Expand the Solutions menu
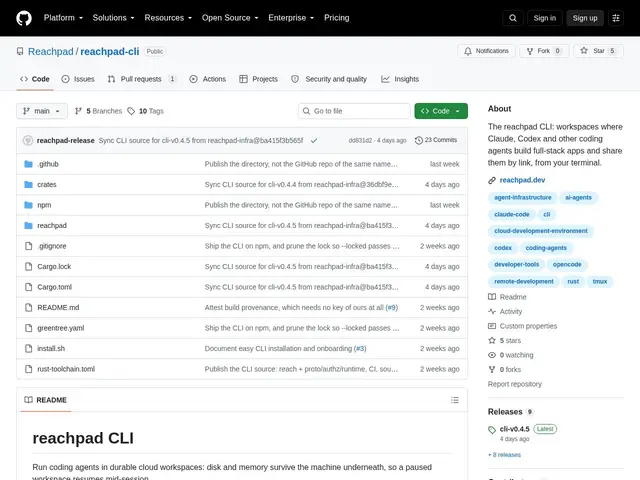The width and height of the screenshot is (640, 480). coord(113,18)
